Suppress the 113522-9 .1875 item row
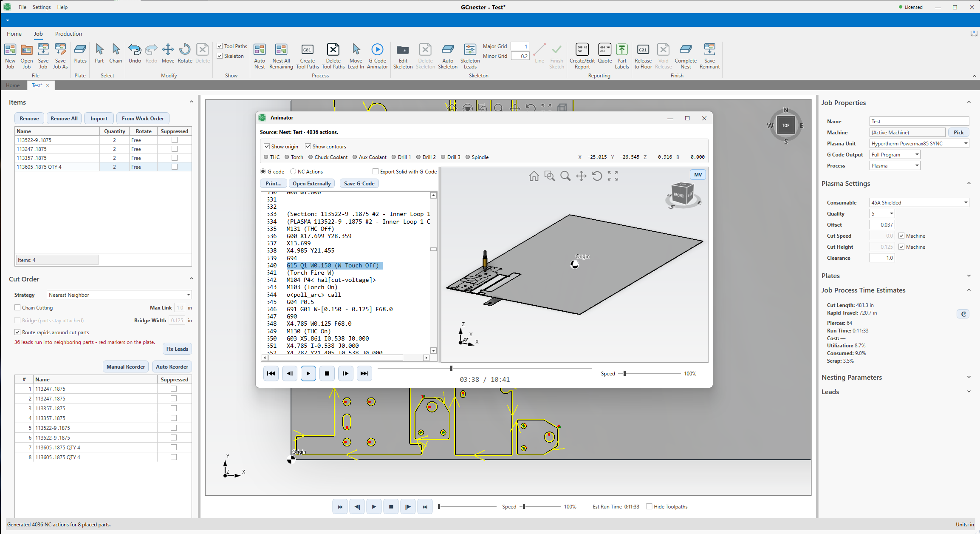 point(174,140)
